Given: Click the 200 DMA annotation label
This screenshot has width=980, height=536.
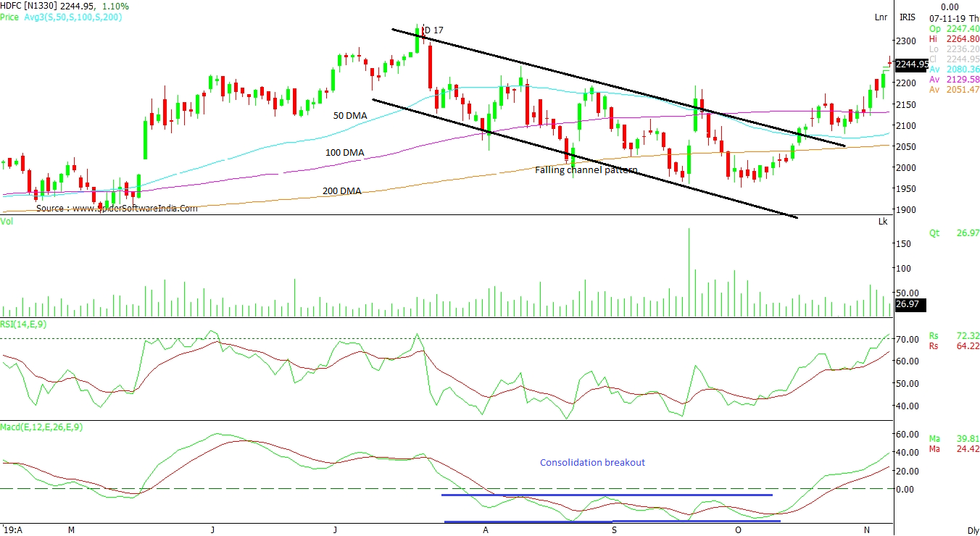Looking at the screenshot, I should tap(341, 191).
